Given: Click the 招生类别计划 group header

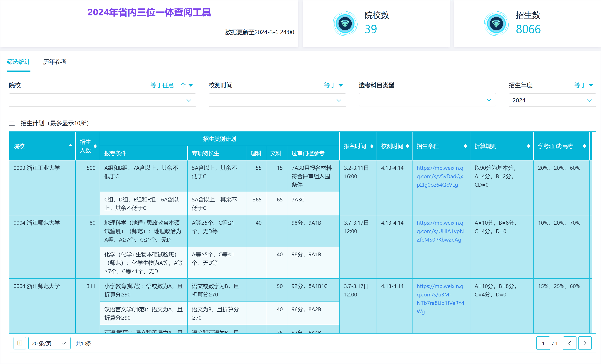Looking at the screenshot, I should (x=220, y=139).
